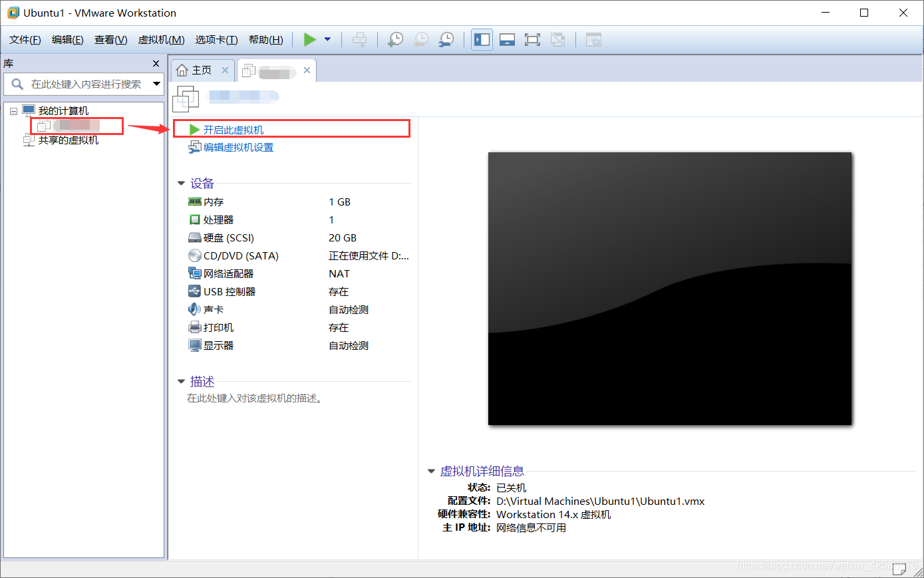Click the 已关机 status value
Screen dimensions: 924x578
[x=511, y=488]
